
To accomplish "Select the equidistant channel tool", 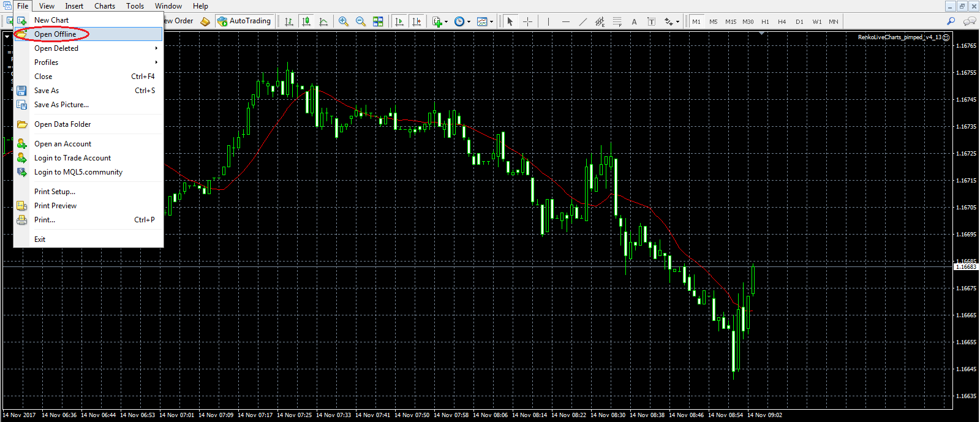I will click(600, 21).
